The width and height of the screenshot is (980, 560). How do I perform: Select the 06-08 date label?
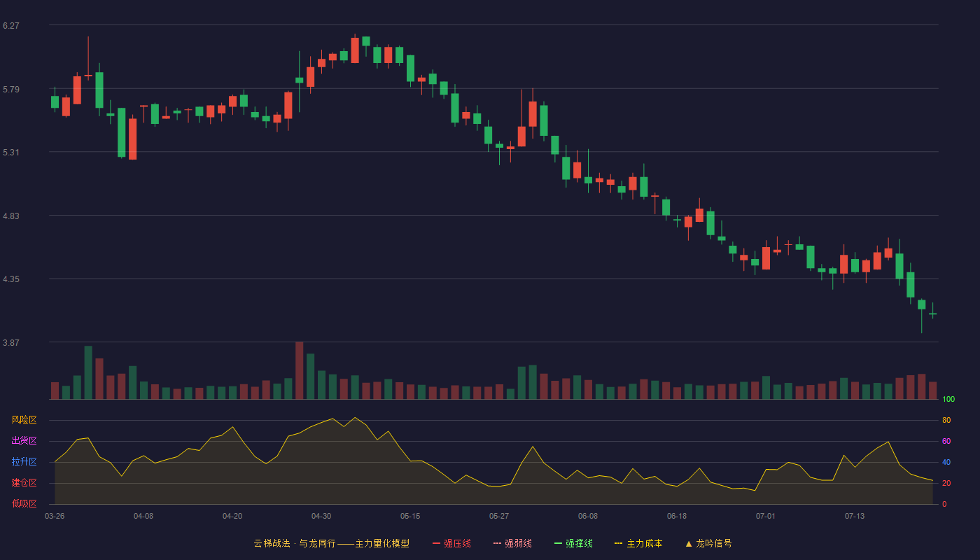(x=588, y=516)
